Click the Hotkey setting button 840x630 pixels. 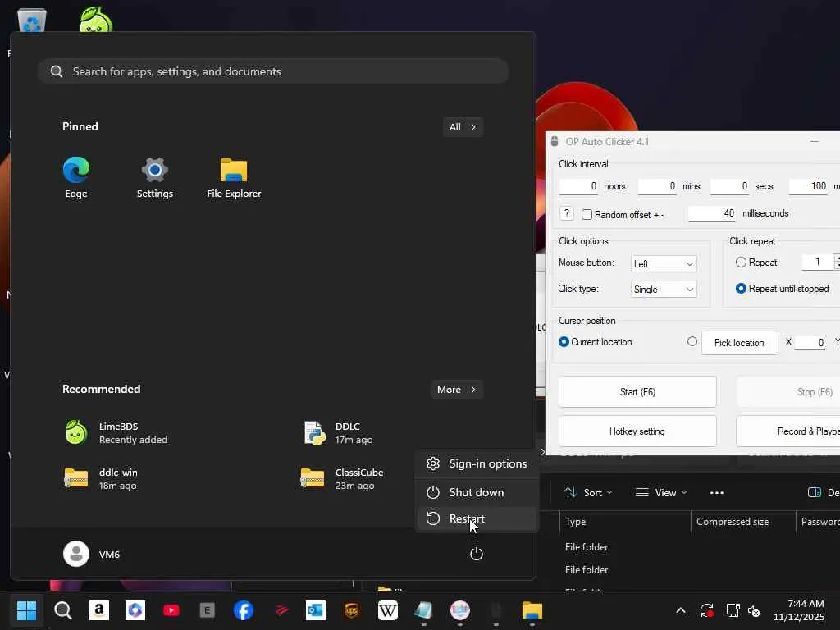coord(637,431)
